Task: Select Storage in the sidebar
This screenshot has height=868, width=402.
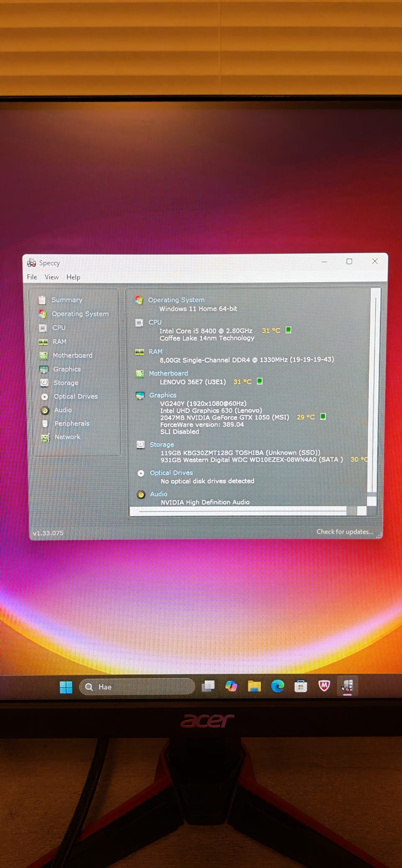Action: (x=66, y=383)
